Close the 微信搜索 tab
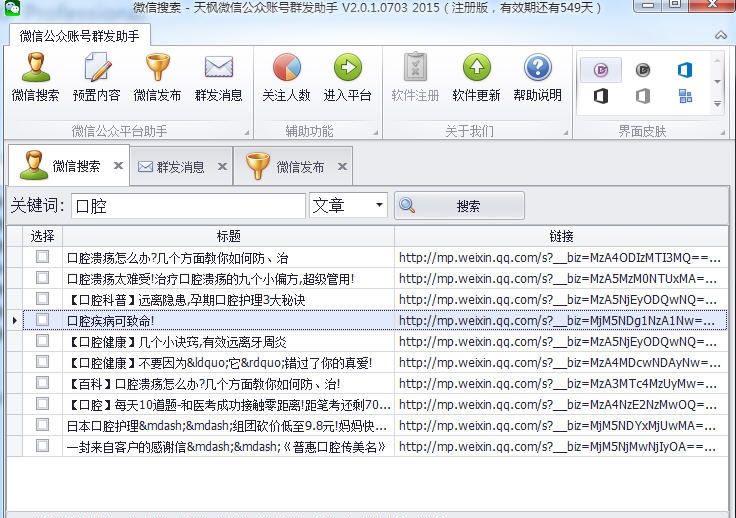The width and height of the screenshot is (736, 518). click(118, 165)
